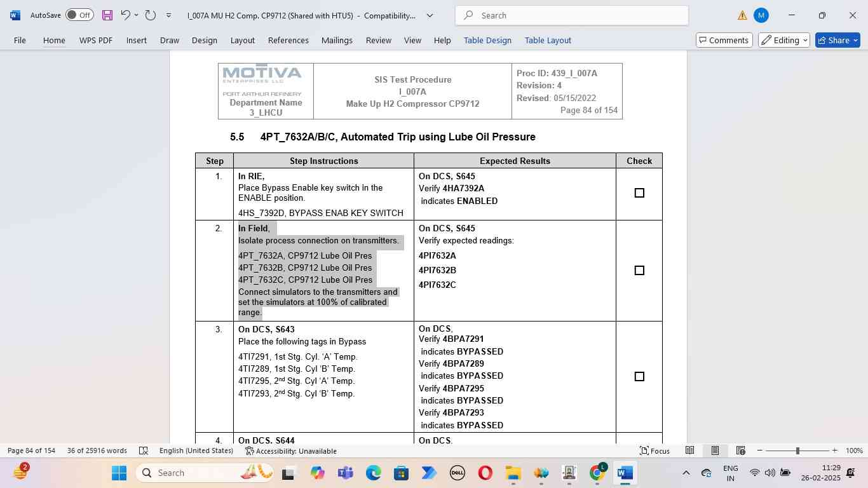Open the Editing mode dropdown
The height and width of the screenshot is (488, 868).
click(784, 40)
